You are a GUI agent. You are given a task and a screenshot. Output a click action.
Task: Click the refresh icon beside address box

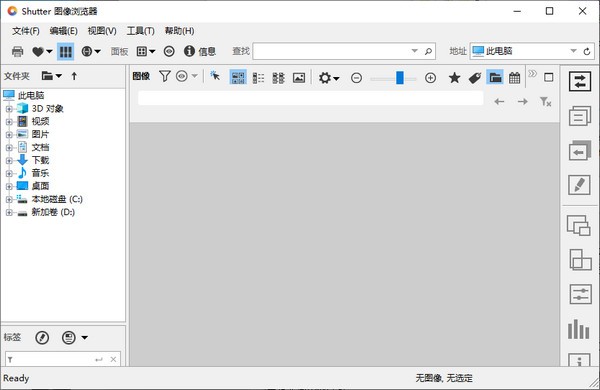point(587,51)
